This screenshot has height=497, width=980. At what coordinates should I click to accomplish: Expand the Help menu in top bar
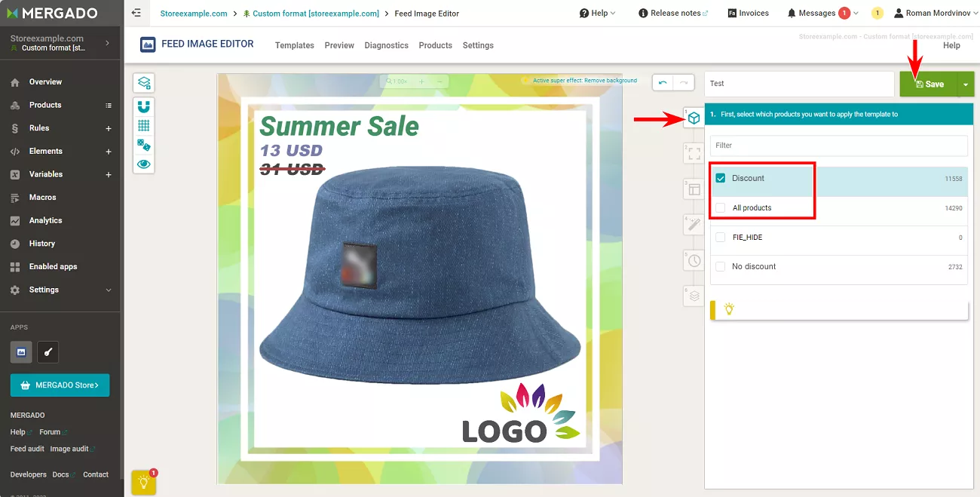597,13
